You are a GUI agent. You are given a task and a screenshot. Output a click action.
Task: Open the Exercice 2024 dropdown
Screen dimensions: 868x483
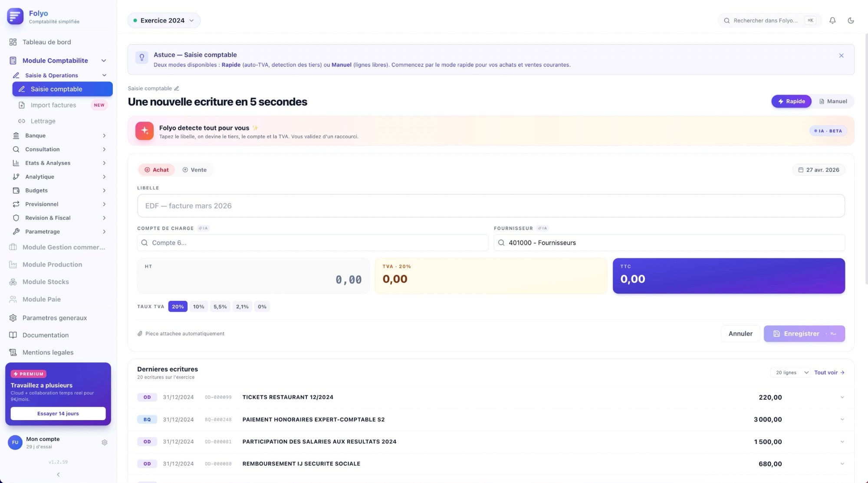pyautogui.click(x=164, y=20)
